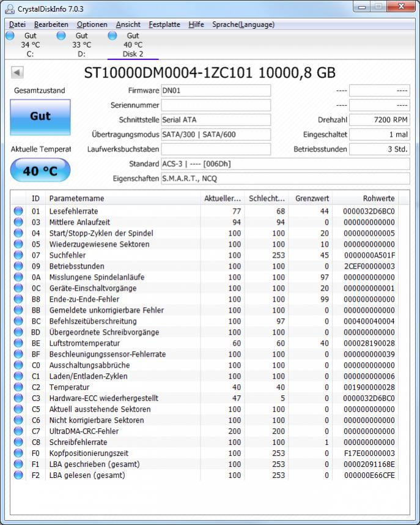Click the Rohwerte column header

click(x=366, y=198)
